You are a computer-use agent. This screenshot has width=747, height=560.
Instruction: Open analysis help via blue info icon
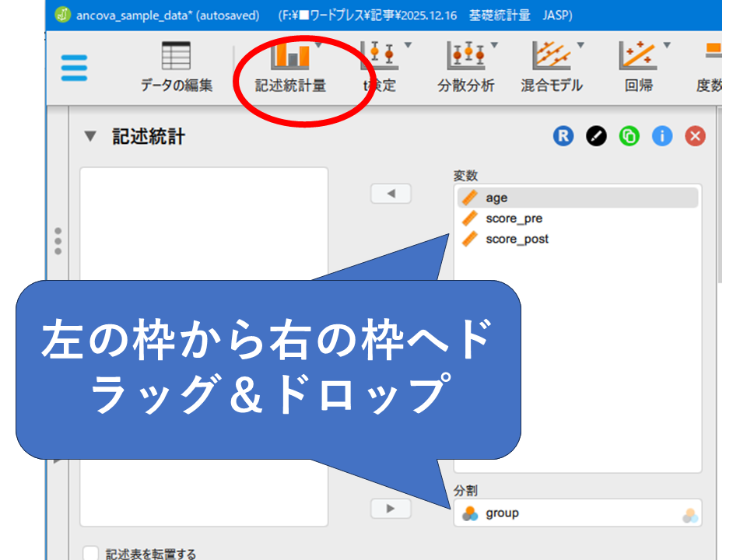click(x=662, y=137)
